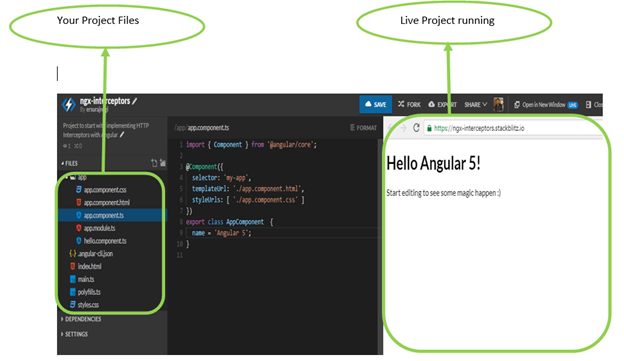Screen dimensions: 624x361
Task: Click the StackBlitz lightning bolt logo
Action: click(68, 105)
